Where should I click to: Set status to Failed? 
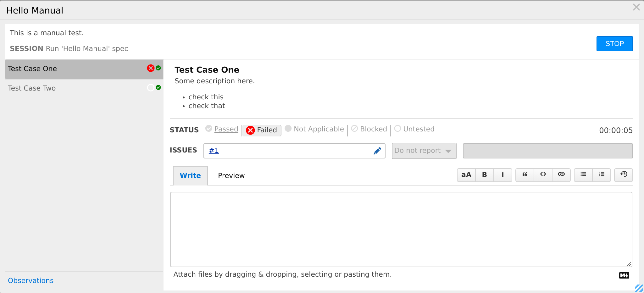261,130
